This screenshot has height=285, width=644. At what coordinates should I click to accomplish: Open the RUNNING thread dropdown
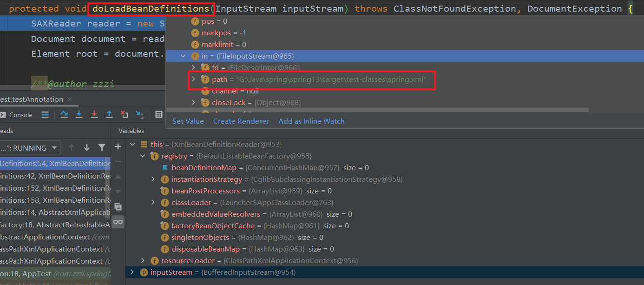[x=54, y=148]
